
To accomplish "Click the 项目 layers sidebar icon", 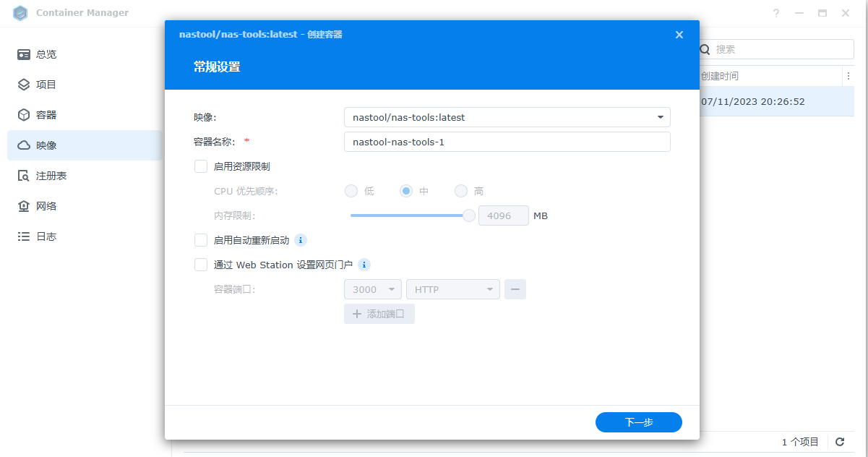I will pyautogui.click(x=24, y=85).
